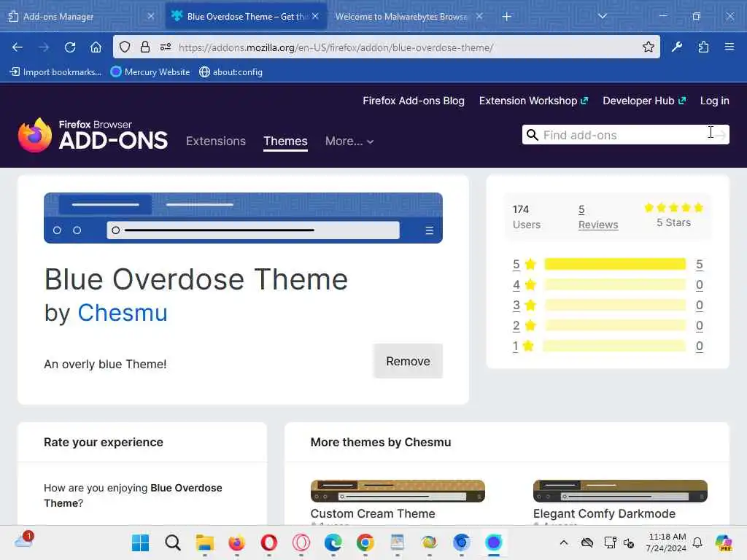Open File Explorer from taskbar

coord(205,542)
